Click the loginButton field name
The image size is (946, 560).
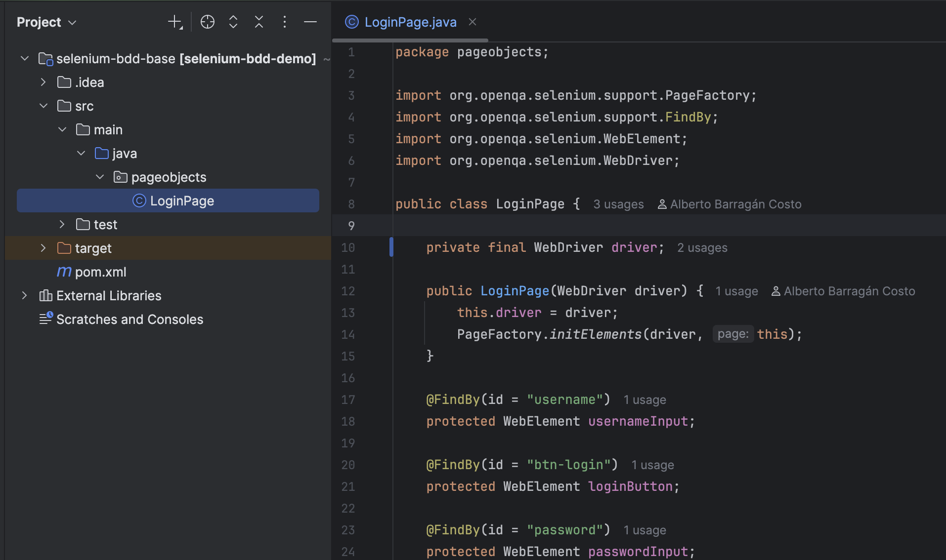point(630,486)
